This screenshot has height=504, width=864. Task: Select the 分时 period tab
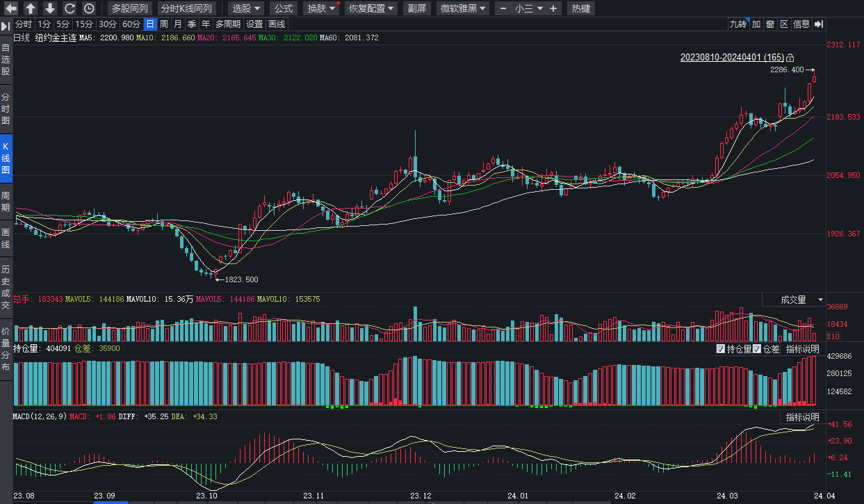pyautogui.click(x=24, y=24)
